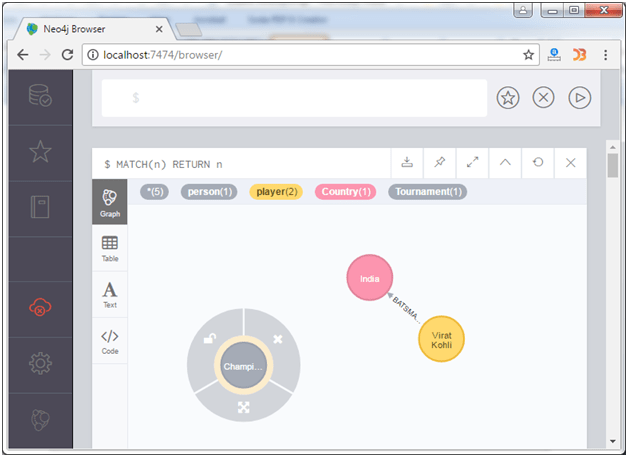Open the About Neo4j icon in sidebar
This screenshot has width=628, height=457.
point(40,419)
